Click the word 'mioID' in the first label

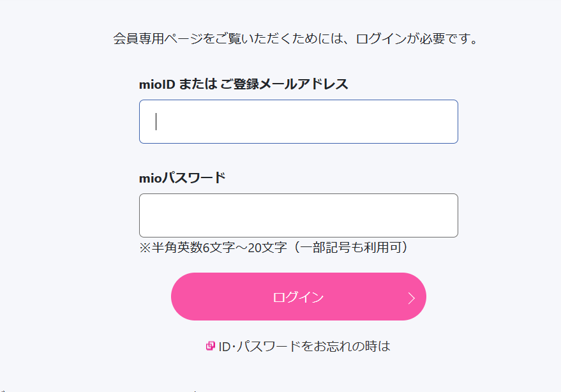pos(157,84)
